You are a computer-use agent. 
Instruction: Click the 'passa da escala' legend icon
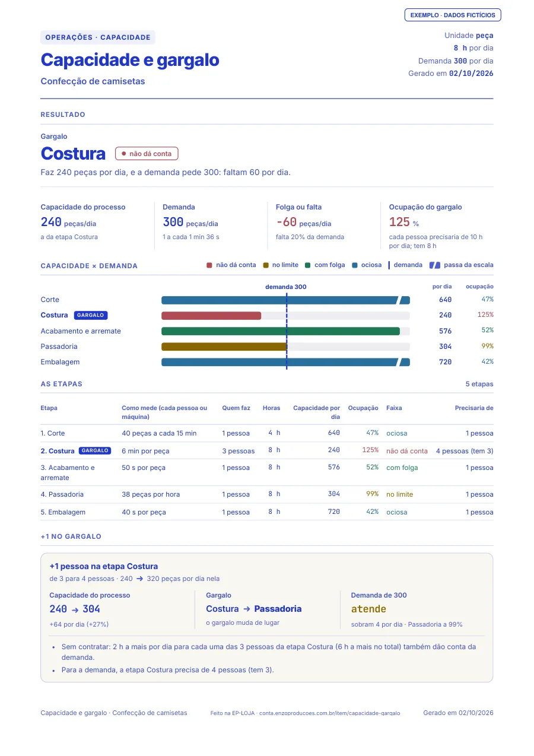click(435, 265)
